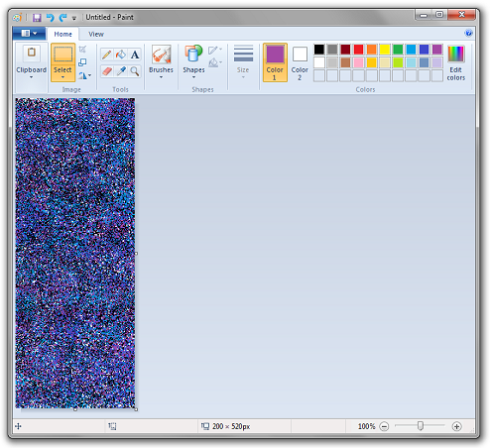492x448 pixels.
Task: Open the Brushes dropdown
Action: [161, 62]
